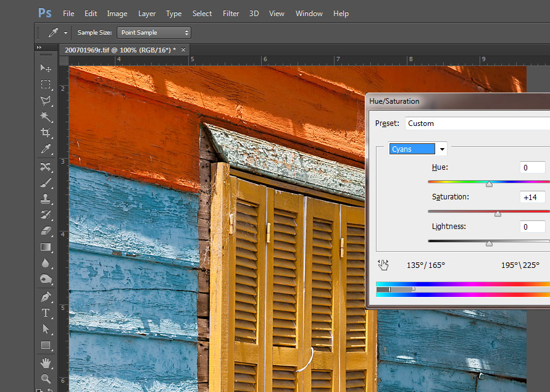The image size is (550, 392).
Task: Select the Brush tool
Action: point(46,183)
